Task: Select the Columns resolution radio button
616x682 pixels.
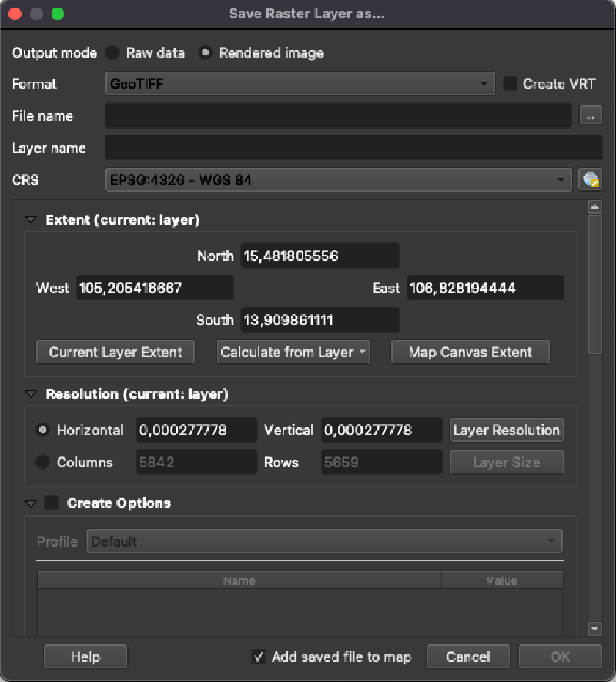Action: tap(43, 462)
